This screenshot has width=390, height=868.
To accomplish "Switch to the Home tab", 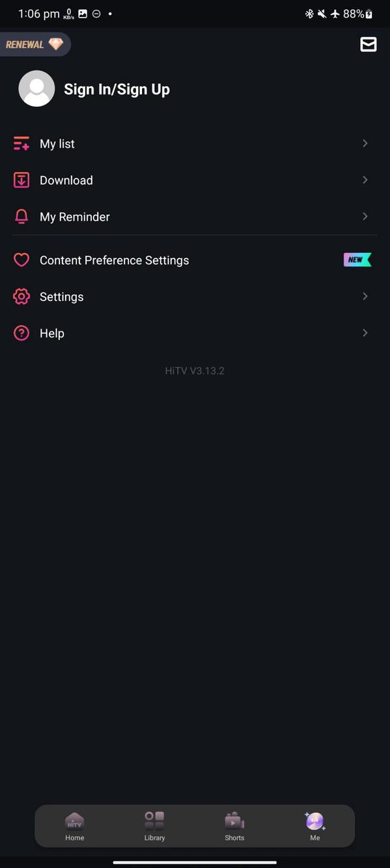I will pos(74,826).
